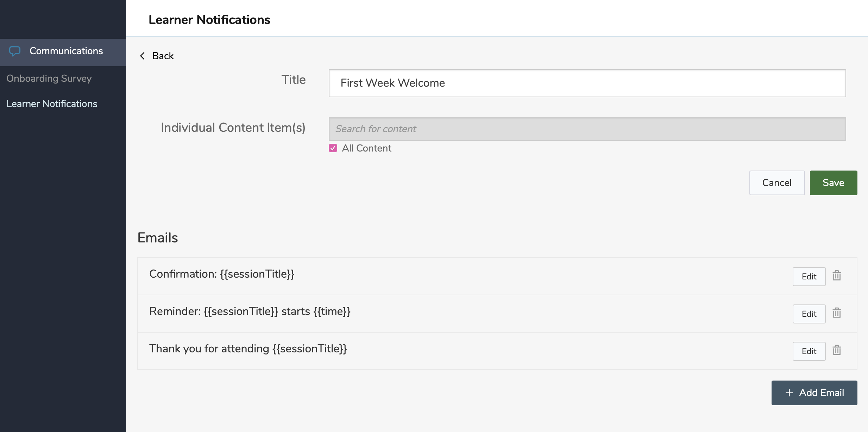
Task: Click the Cancel button
Action: click(x=776, y=183)
